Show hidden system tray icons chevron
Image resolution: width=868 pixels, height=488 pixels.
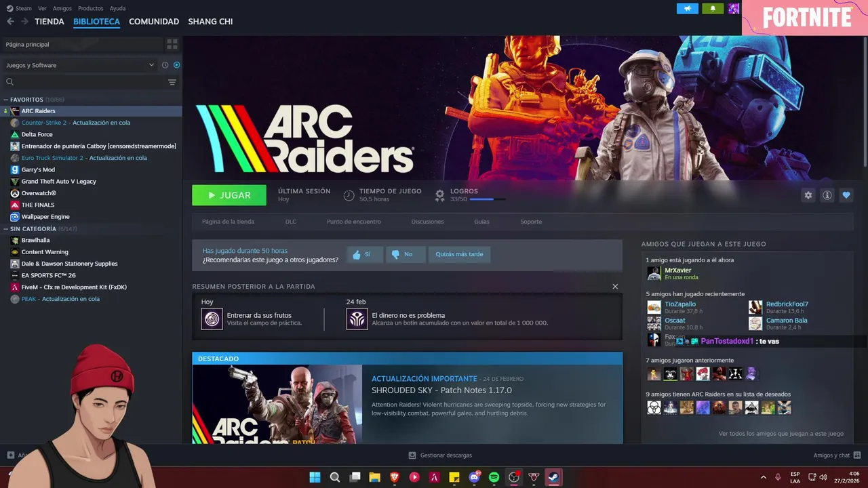(x=763, y=477)
